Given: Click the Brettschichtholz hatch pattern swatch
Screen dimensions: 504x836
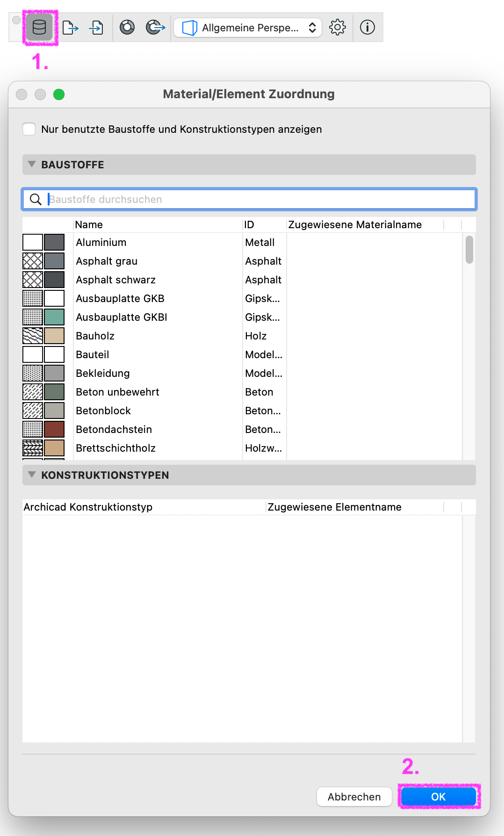Looking at the screenshot, I should (x=33, y=448).
